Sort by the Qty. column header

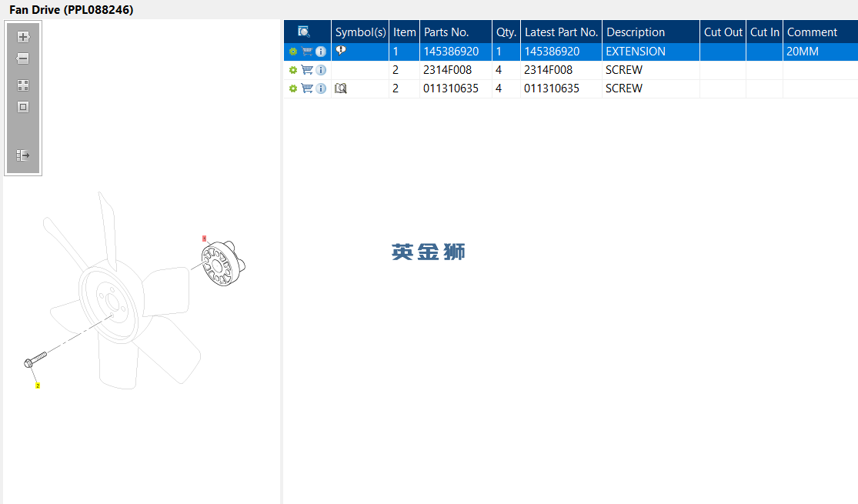(x=506, y=32)
